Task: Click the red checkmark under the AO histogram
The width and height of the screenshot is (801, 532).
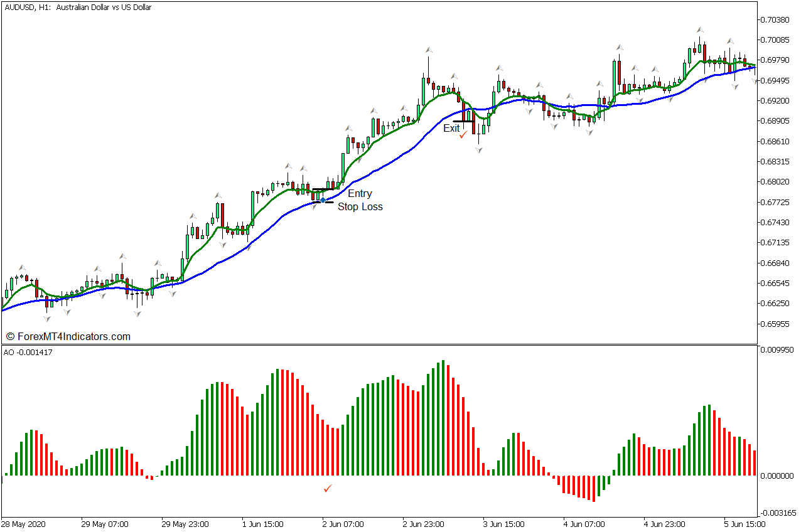Action: [327, 488]
